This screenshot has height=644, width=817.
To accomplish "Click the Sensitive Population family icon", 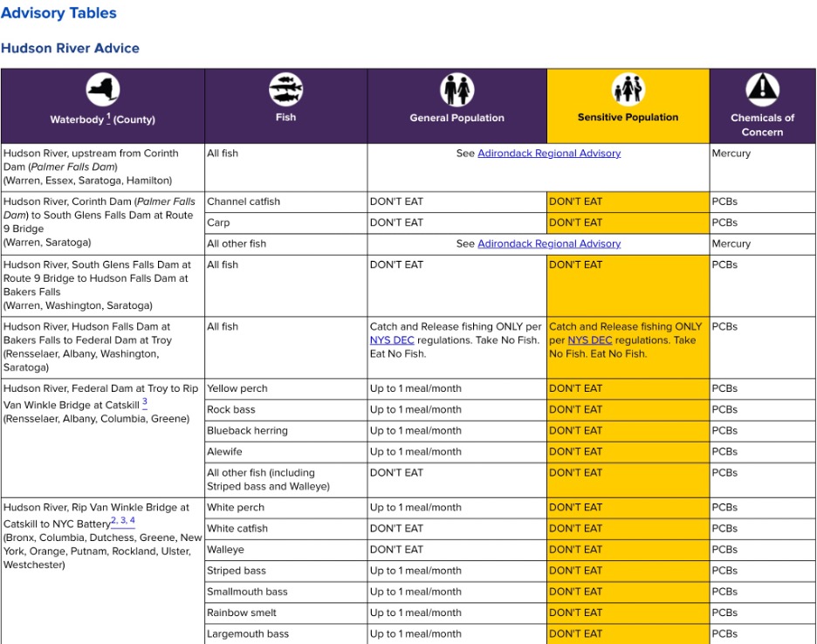I will coord(628,90).
